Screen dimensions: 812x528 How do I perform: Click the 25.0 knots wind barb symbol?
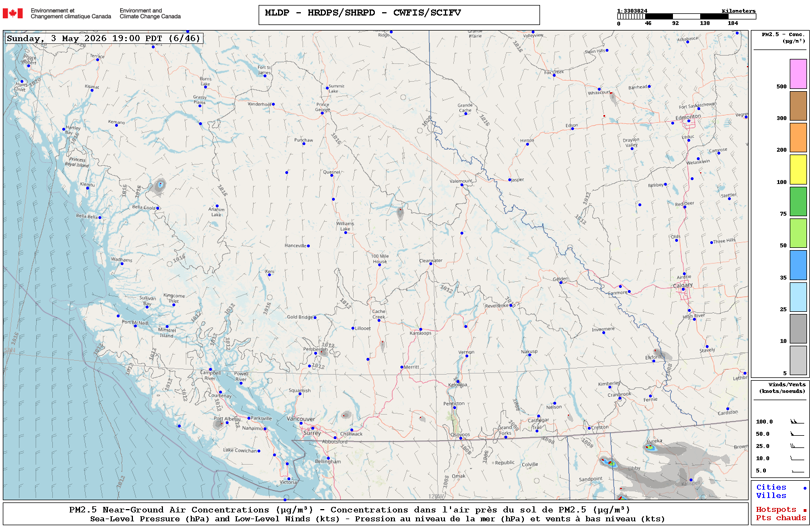point(797,446)
